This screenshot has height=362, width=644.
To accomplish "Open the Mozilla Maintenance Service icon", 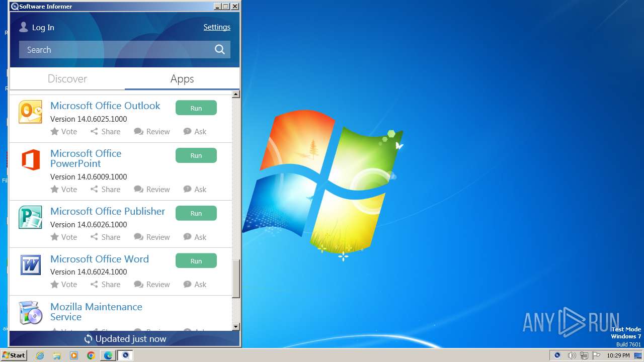I will pyautogui.click(x=30, y=313).
